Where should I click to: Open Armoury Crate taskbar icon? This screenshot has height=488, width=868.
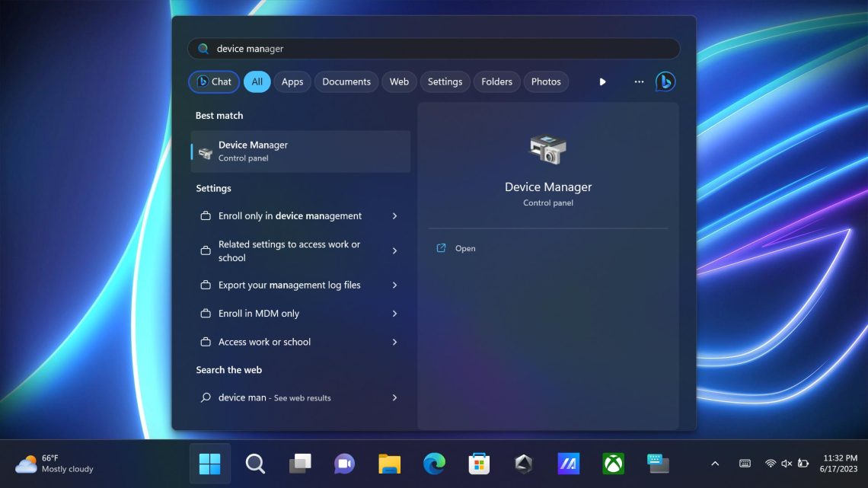pos(524,464)
